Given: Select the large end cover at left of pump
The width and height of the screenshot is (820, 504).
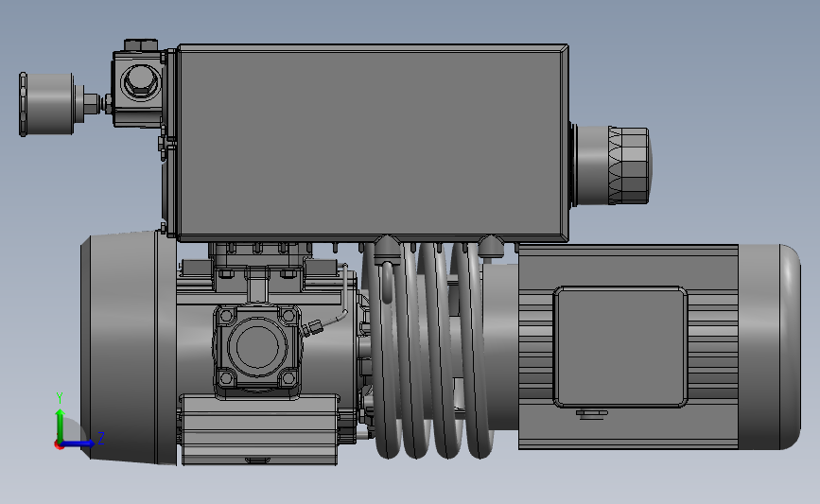Looking at the screenshot, I should tap(128, 348).
